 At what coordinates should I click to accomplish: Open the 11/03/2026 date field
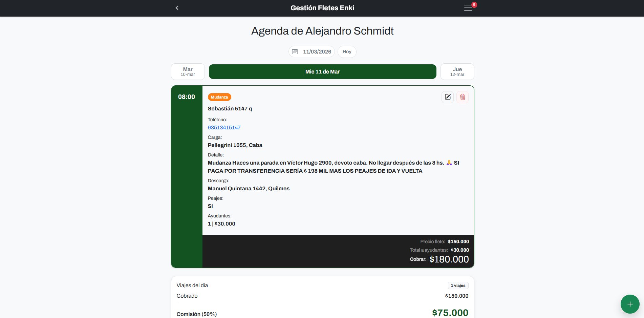coord(317,51)
